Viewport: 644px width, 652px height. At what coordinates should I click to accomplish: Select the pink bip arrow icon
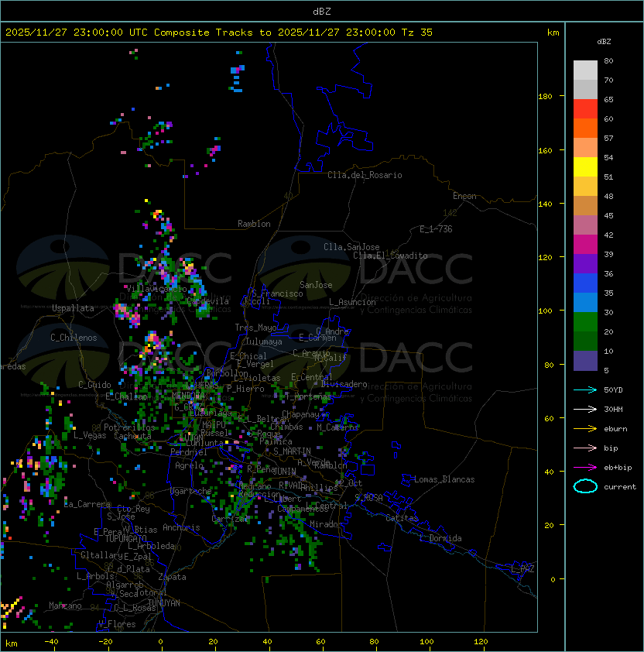pyautogui.click(x=585, y=448)
